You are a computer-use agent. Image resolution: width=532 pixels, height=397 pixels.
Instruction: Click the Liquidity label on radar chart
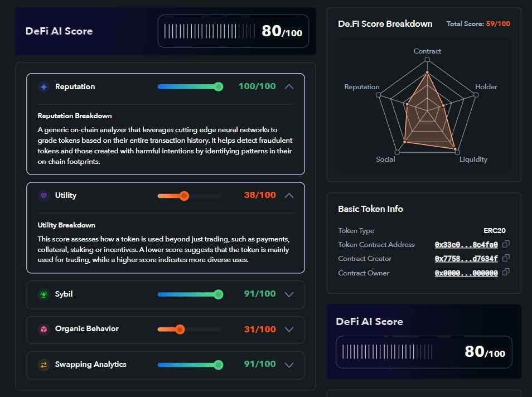click(x=473, y=159)
